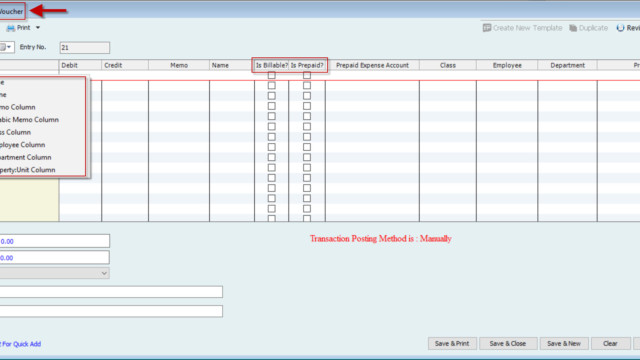Check the first Is Billable? checkbox

click(x=271, y=76)
